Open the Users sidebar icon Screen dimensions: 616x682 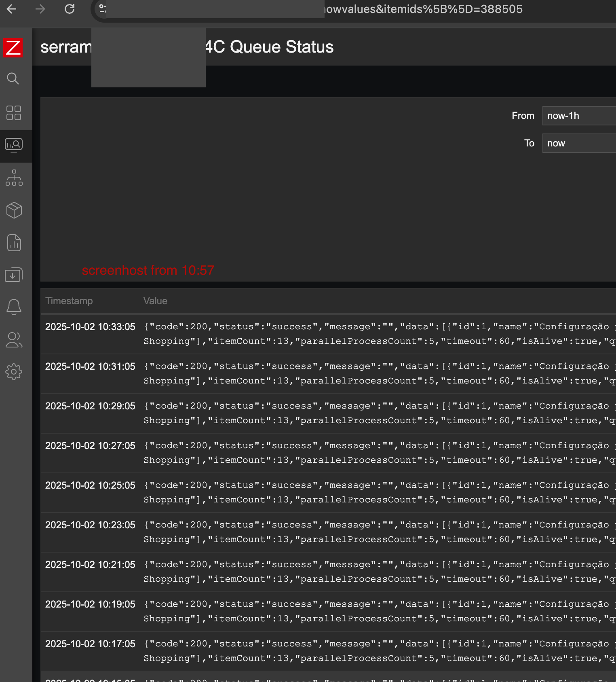click(x=14, y=340)
